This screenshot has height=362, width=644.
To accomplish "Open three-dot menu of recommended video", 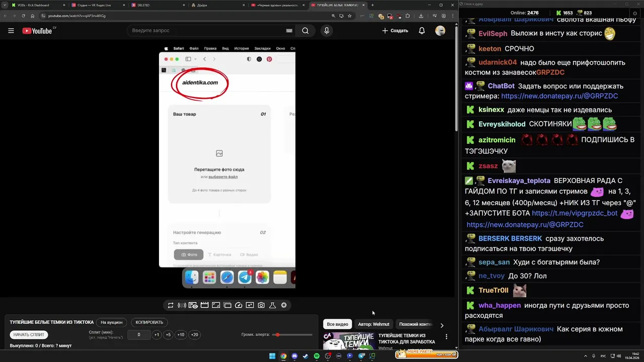I will (446, 337).
